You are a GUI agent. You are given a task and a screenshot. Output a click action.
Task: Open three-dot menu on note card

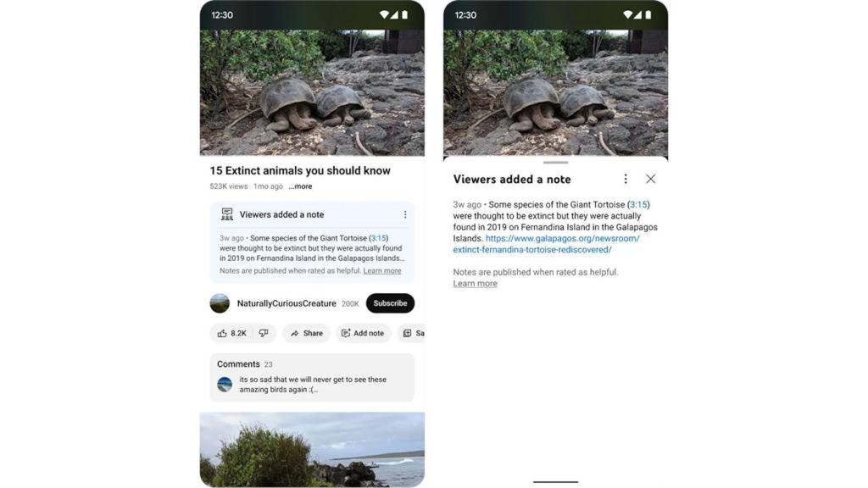[x=405, y=215]
